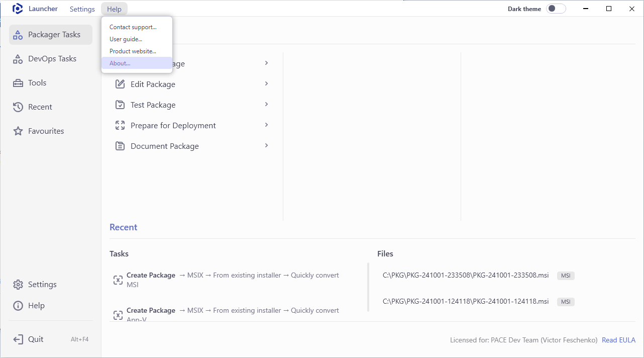644x358 pixels.
Task: Click the Recent section heading
Action: (124, 227)
